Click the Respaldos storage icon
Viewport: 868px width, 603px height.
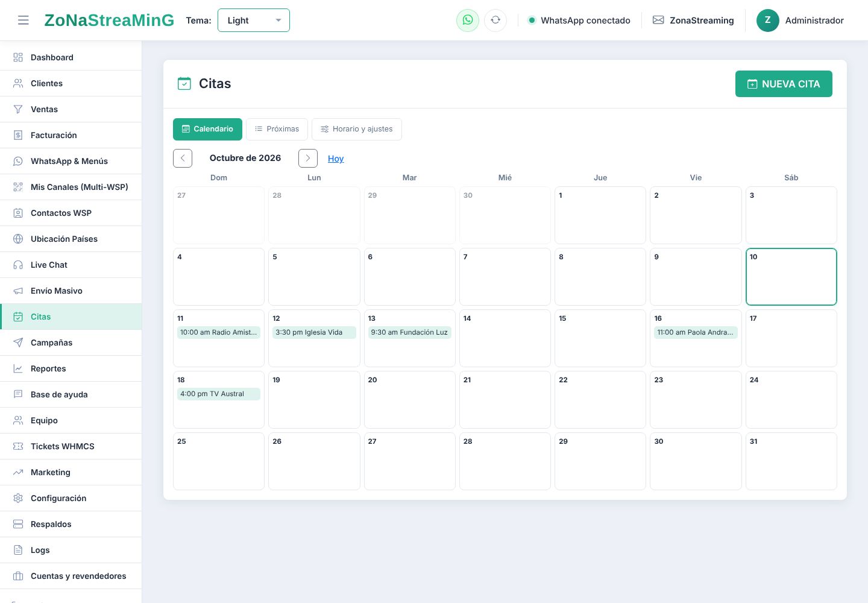pos(18,524)
